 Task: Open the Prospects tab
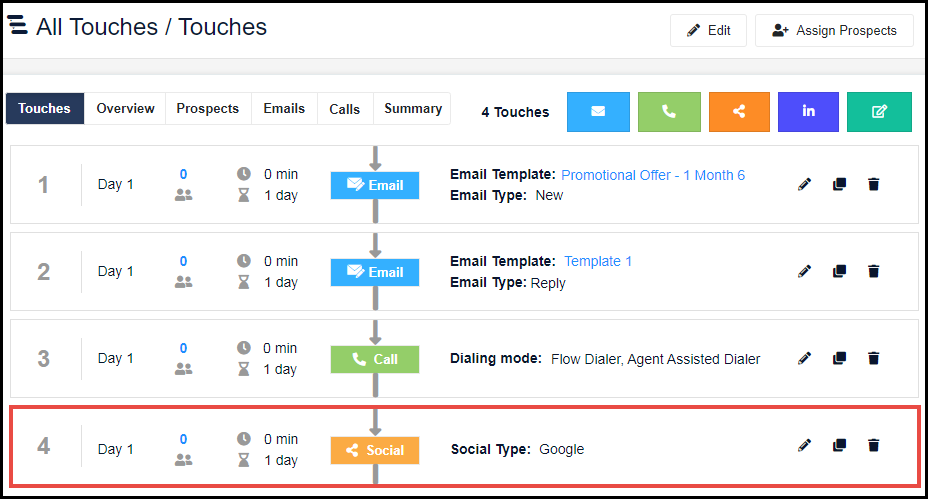[x=208, y=108]
